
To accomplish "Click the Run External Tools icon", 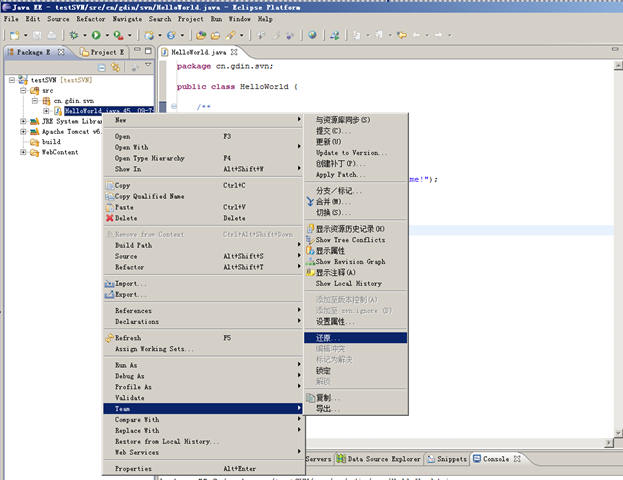I will point(118,35).
